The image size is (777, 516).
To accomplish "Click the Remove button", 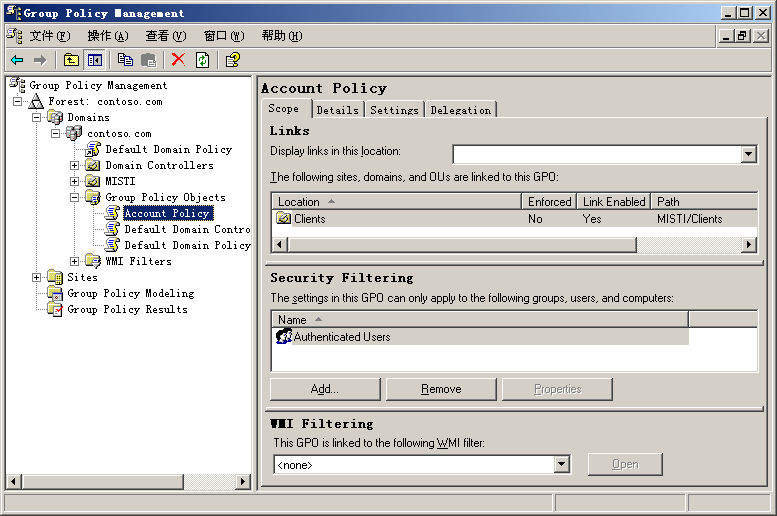I will (440, 389).
